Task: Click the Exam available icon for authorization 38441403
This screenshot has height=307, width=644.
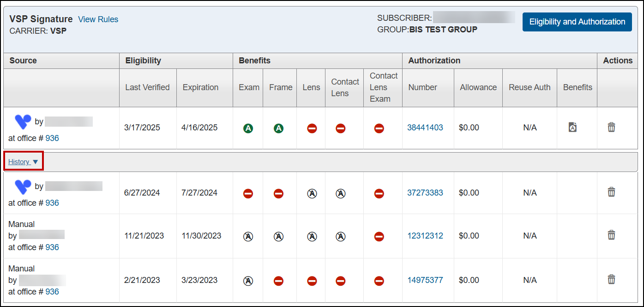Action: point(248,129)
